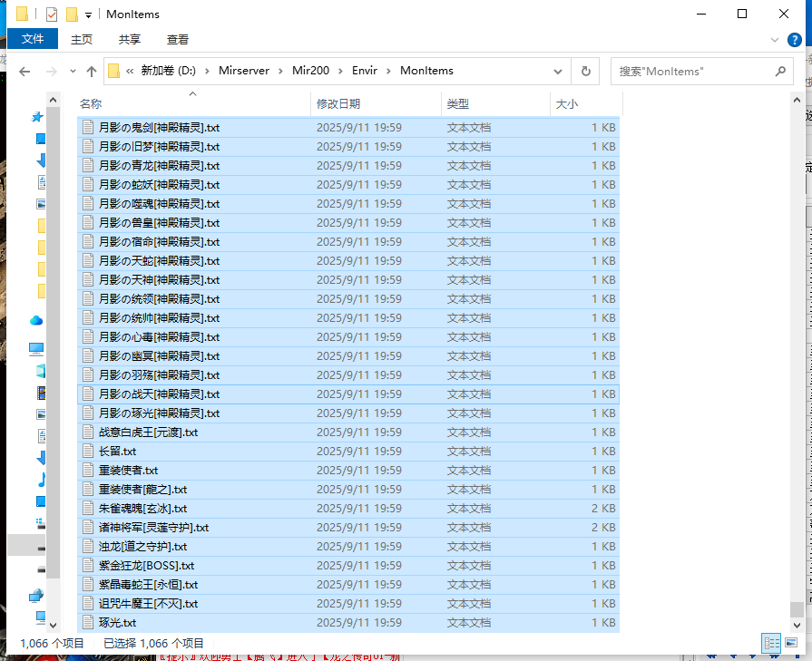812x661 pixels.
Task: Click navigation pane scroll down arrow
Action: [x=53, y=626]
